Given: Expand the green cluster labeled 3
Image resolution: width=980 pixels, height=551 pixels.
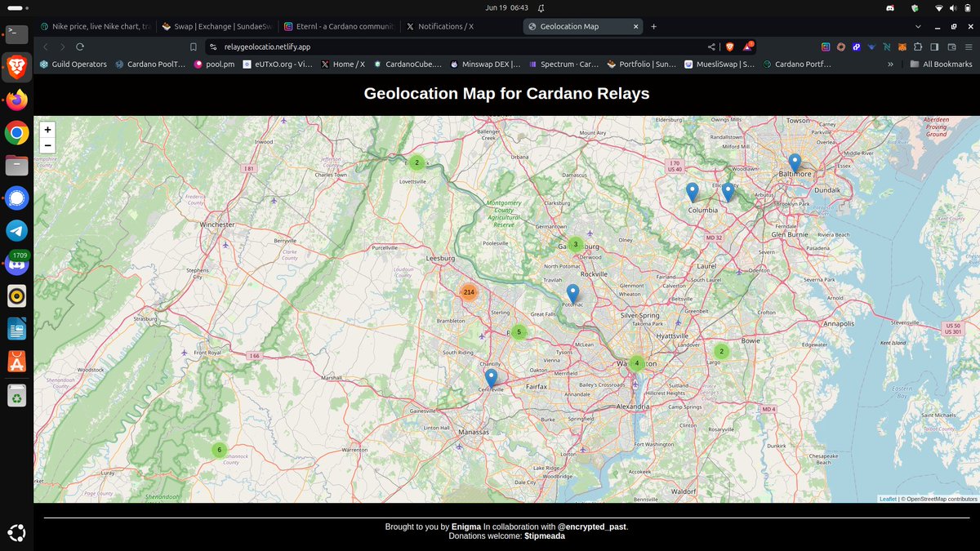Looking at the screenshot, I should pyautogui.click(x=575, y=244).
